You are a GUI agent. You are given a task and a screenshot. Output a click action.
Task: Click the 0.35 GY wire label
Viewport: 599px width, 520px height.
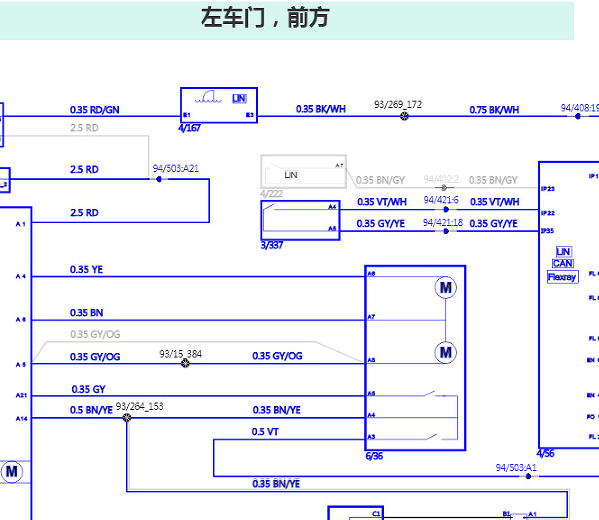[x=88, y=389]
